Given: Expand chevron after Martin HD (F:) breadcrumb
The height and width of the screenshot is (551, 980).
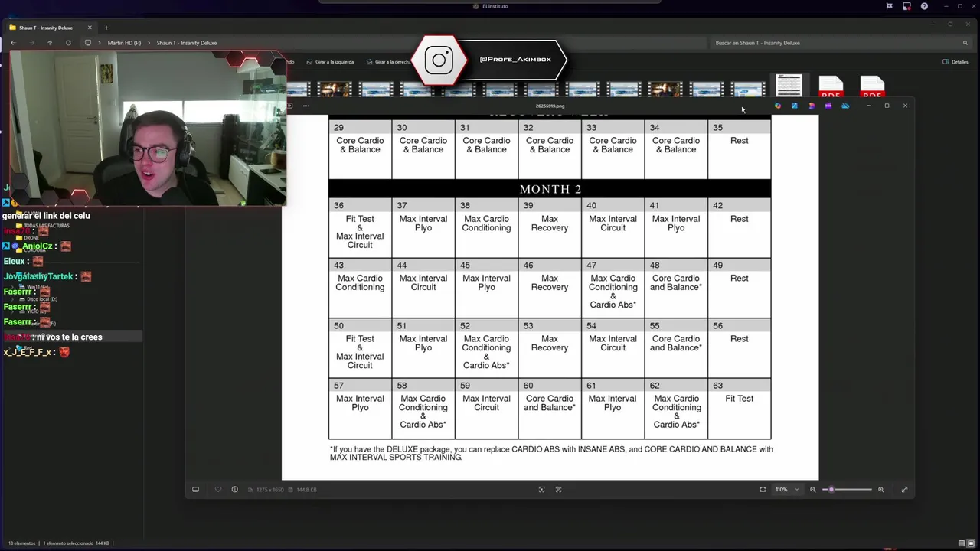Looking at the screenshot, I should 149,43.
